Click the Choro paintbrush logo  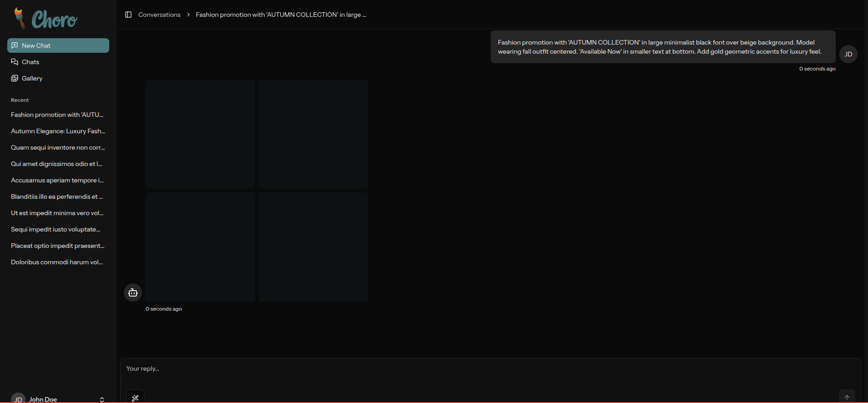pyautogui.click(x=19, y=18)
